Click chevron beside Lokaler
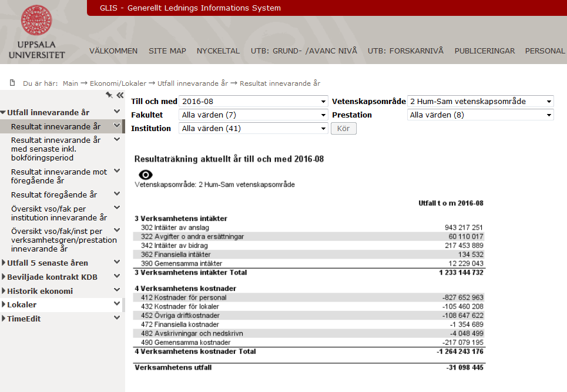Screen dimensions: 567x392 coord(117,303)
